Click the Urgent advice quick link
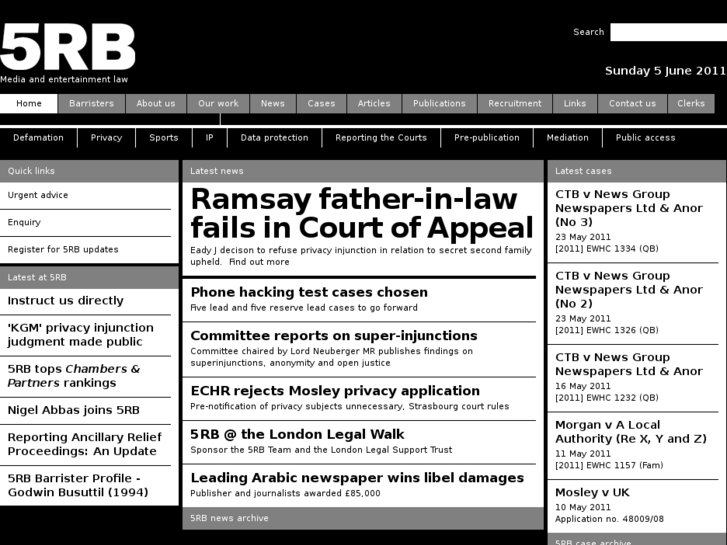 [x=38, y=195]
